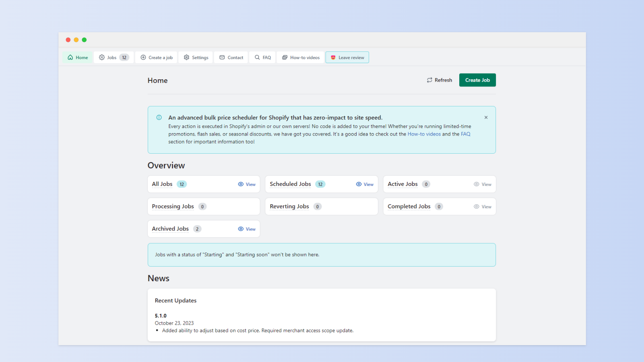
Task: Switch to the FAQ tab
Action: coord(262,57)
